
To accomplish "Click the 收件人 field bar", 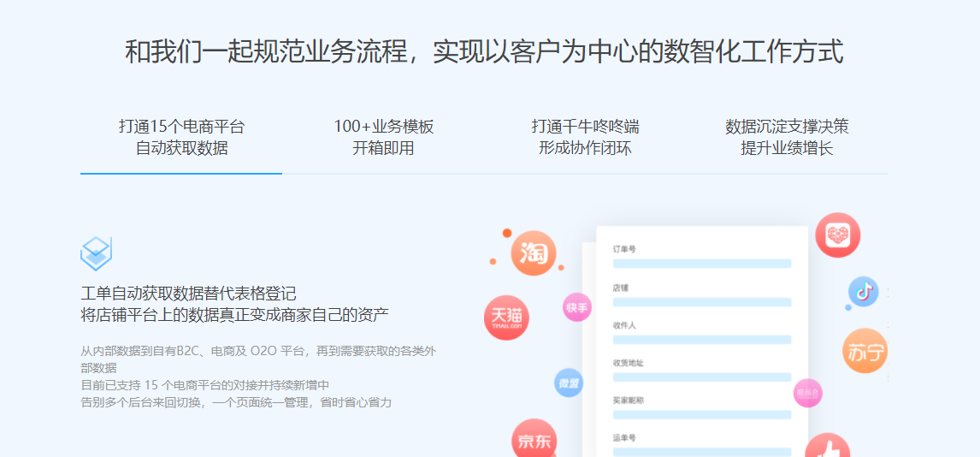I will click(702, 340).
